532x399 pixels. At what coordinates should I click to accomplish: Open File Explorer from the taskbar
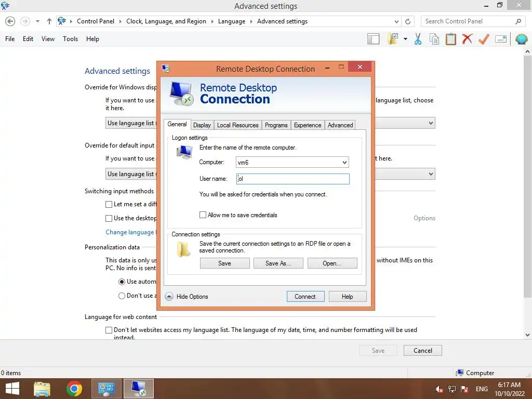tap(42, 389)
